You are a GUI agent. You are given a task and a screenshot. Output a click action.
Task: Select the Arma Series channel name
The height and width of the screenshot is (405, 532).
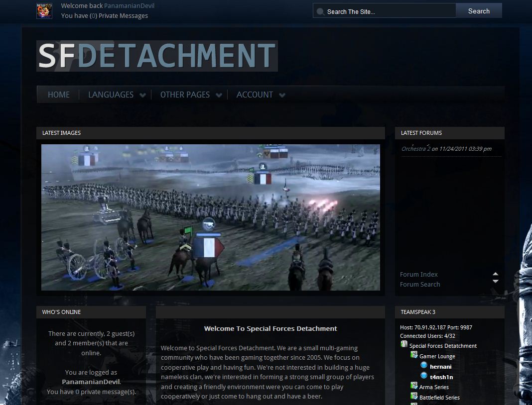click(434, 387)
